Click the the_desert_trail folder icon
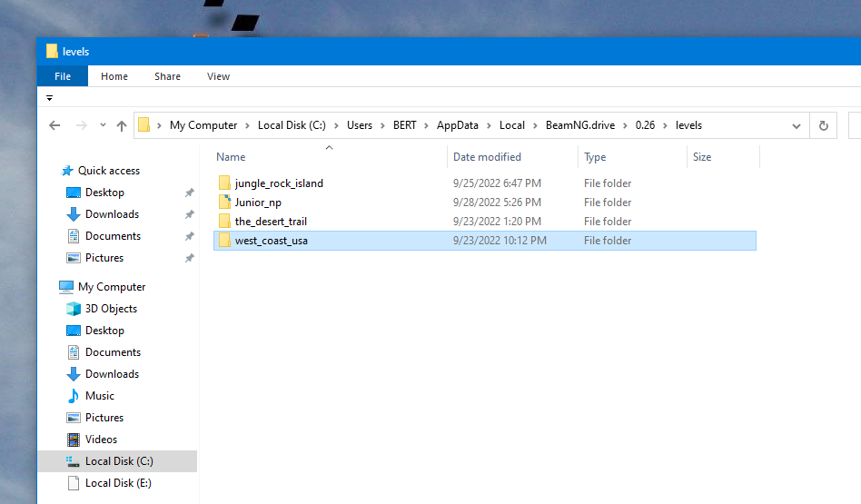 (x=224, y=222)
